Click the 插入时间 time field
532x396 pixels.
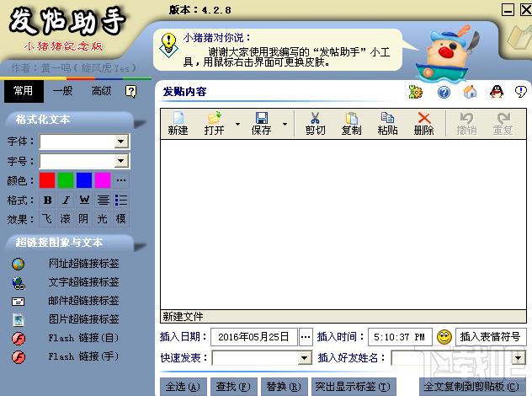pos(400,337)
